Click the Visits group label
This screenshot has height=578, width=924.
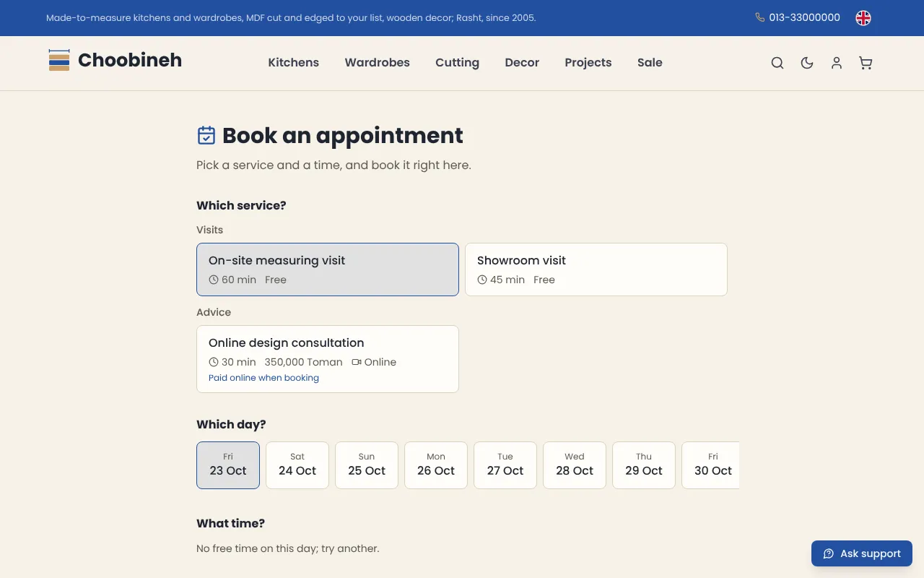coord(210,230)
